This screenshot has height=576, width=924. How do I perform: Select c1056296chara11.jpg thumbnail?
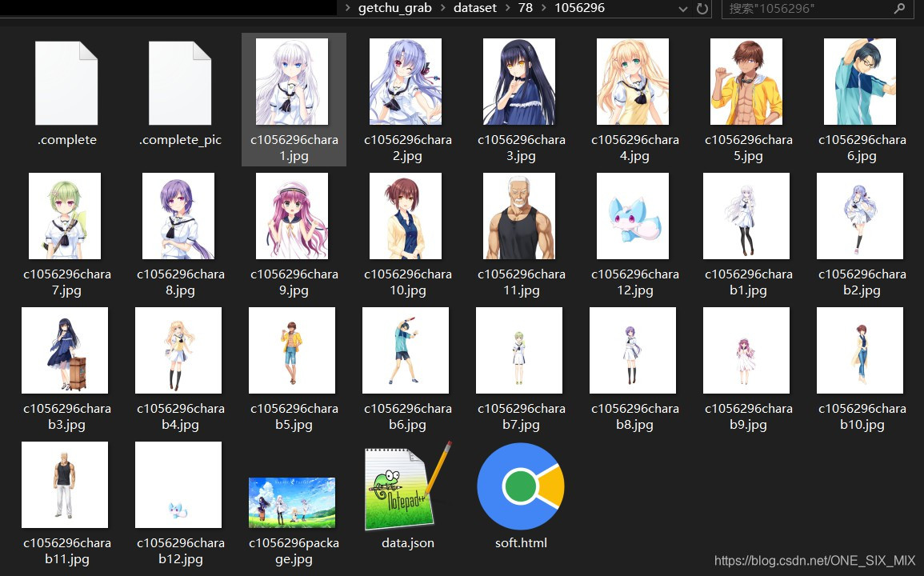(x=519, y=216)
